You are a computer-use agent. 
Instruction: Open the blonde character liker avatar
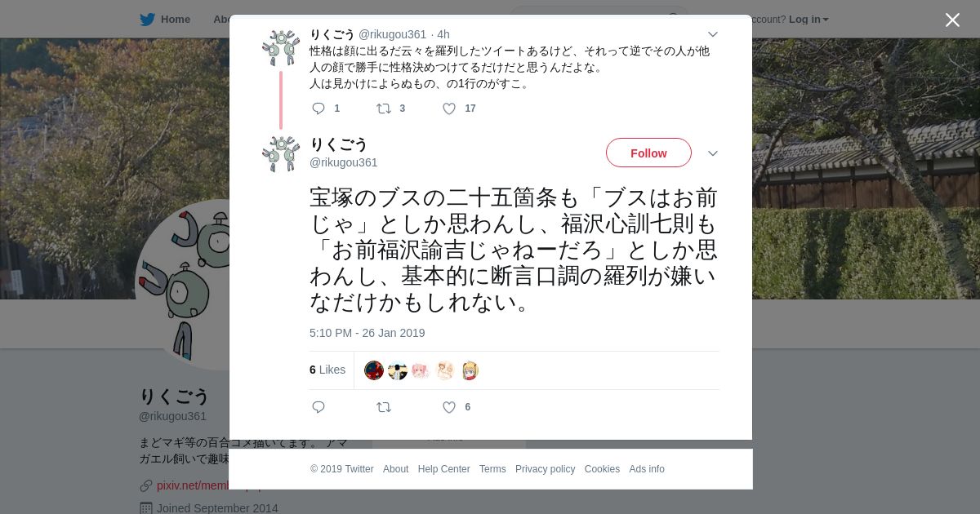(x=469, y=370)
